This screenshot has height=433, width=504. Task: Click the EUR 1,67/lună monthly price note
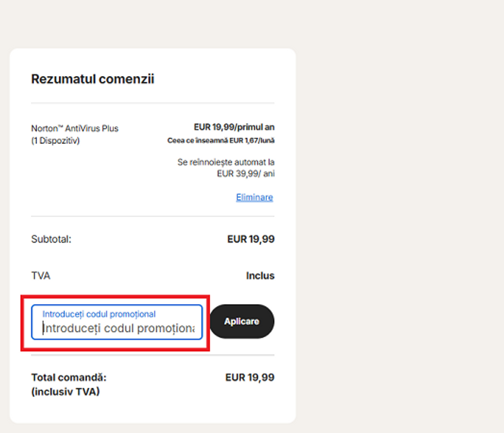click(x=221, y=141)
